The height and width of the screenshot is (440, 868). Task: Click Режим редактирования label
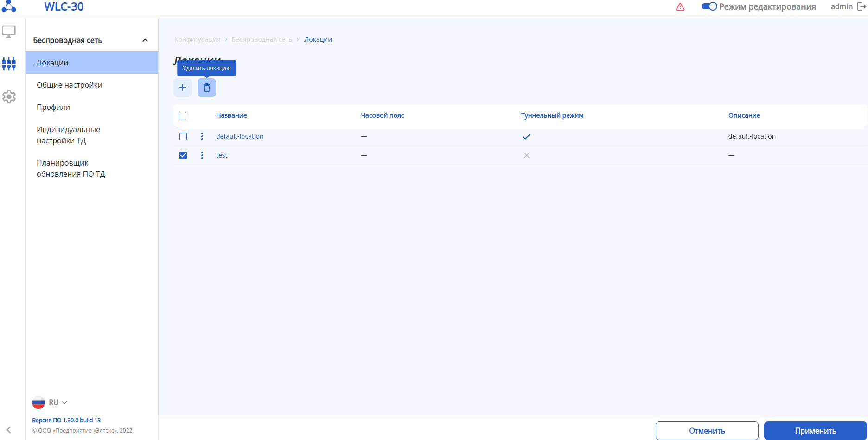(x=767, y=6)
